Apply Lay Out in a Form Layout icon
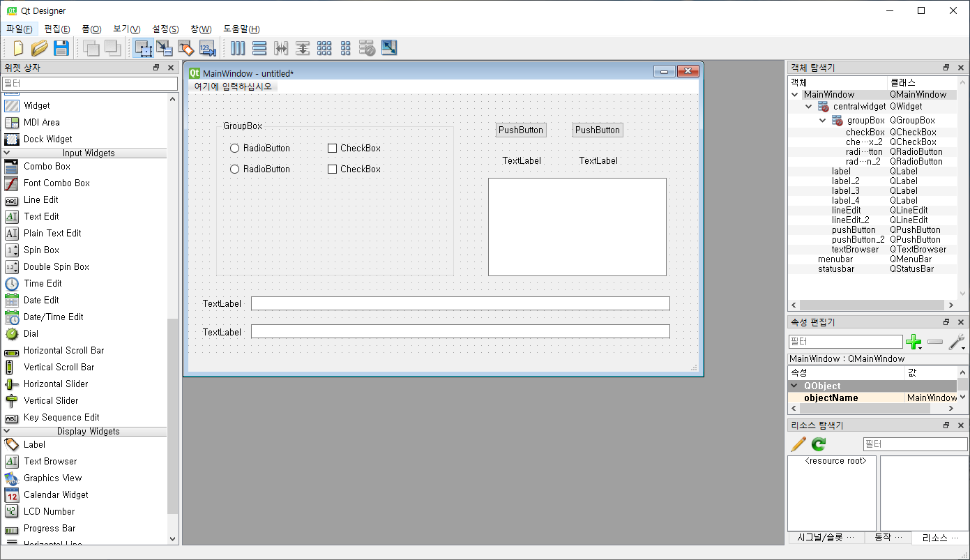Image resolution: width=970 pixels, height=560 pixels. pyautogui.click(x=346, y=48)
